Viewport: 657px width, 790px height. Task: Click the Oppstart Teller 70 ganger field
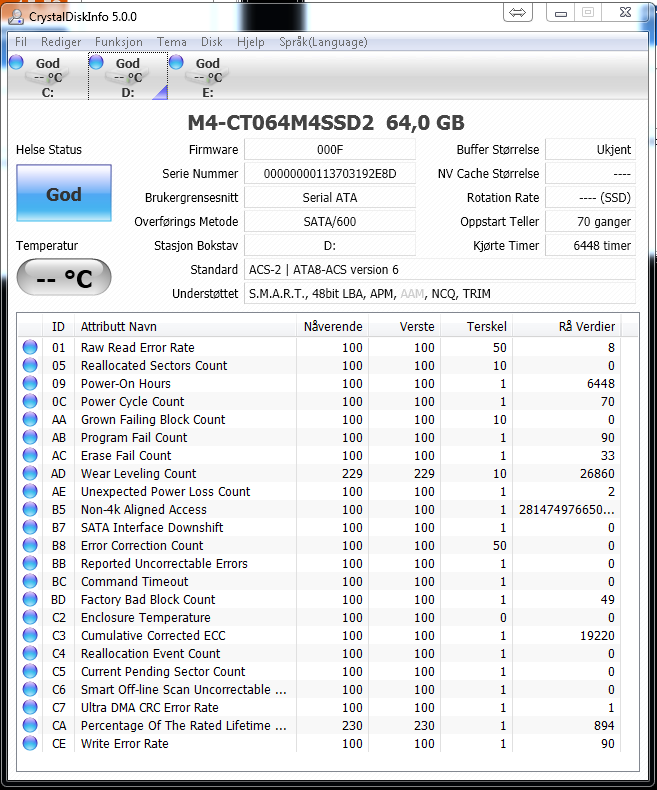click(x=590, y=222)
